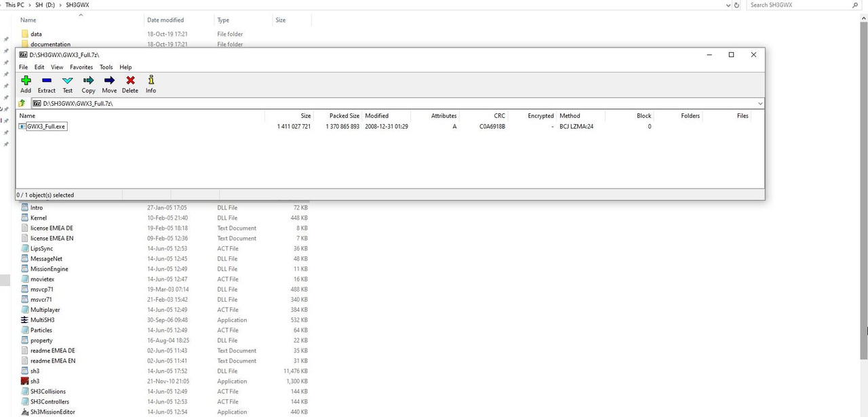This screenshot has width=868, height=417.
Task: Select the sh3 DLL File row
Action: [165, 371]
